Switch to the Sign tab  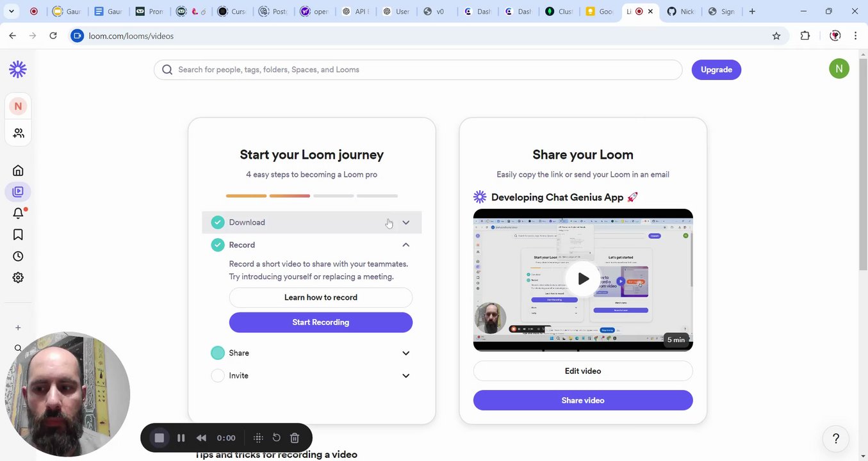[x=721, y=12]
